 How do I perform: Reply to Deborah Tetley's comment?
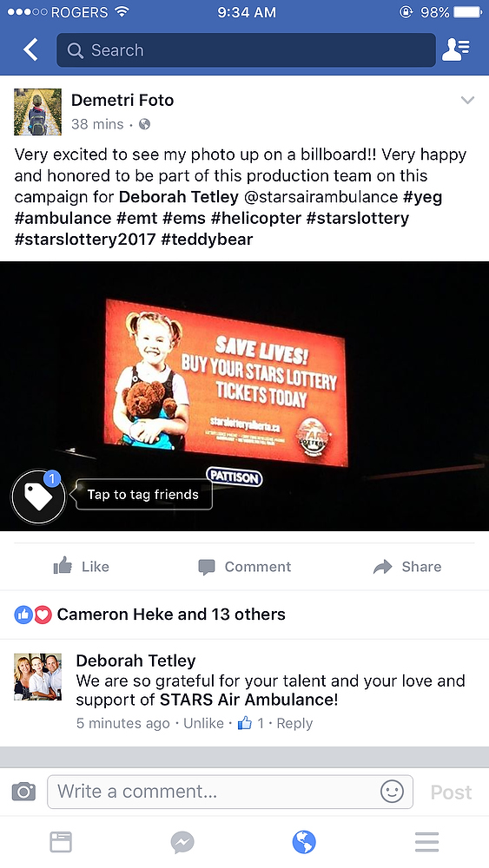tap(294, 724)
